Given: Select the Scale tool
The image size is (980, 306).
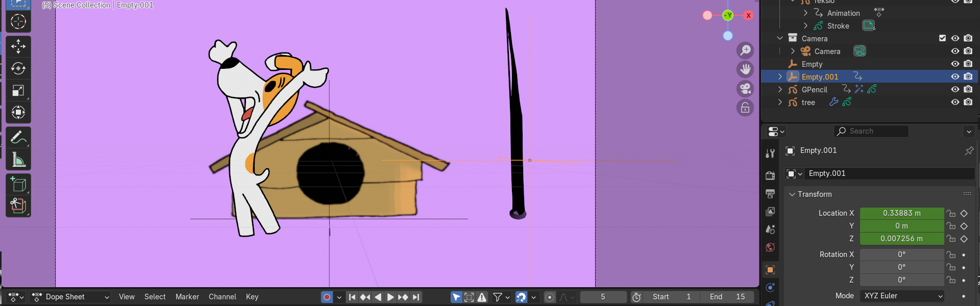Looking at the screenshot, I should pos(18,90).
